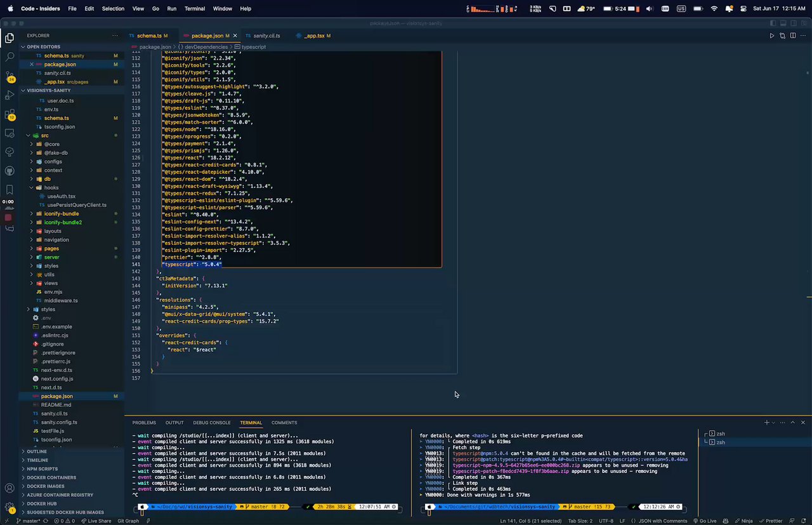Open Source Control view with 24 badge
This screenshot has width=812, height=525.
pos(10,76)
